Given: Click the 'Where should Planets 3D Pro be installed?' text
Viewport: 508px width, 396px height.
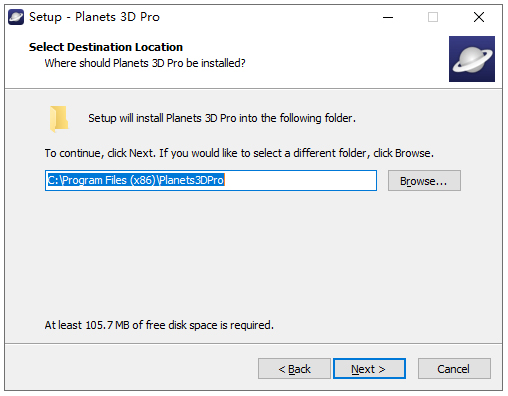Looking at the screenshot, I should [145, 63].
